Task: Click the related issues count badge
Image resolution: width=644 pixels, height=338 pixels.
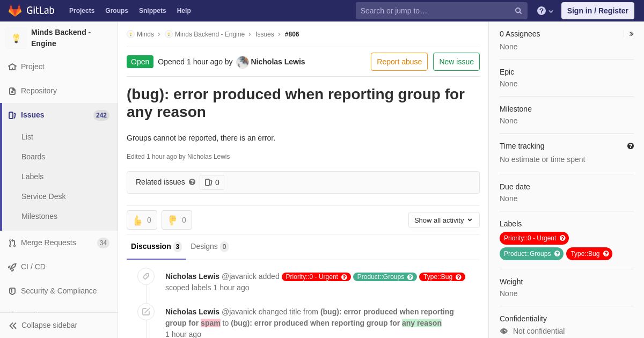Action: tap(212, 182)
